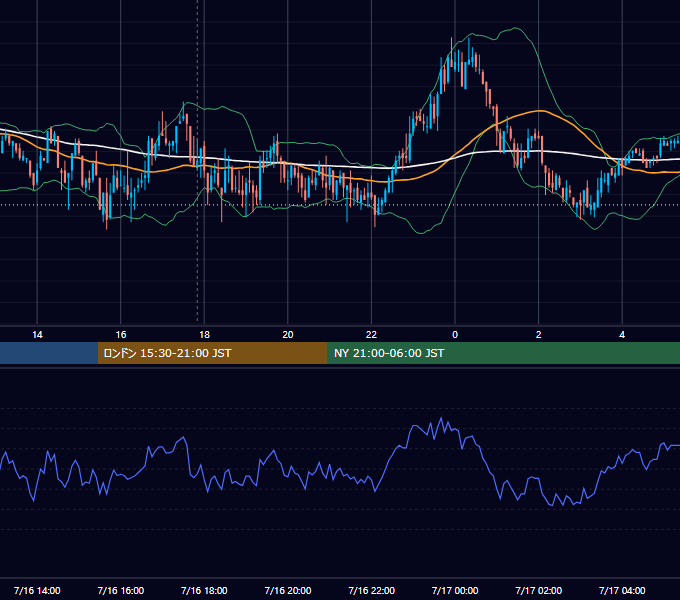Screen dimensions: 680x600
Task: Click the hour label 14 on price chart axis
Action: click(x=37, y=335)
